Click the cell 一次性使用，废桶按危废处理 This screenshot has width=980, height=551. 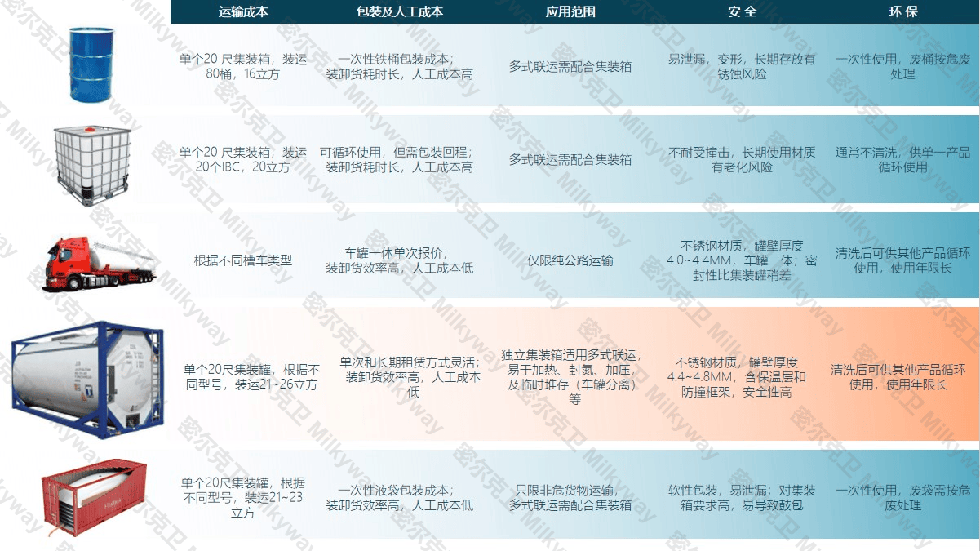coord(902,66)
